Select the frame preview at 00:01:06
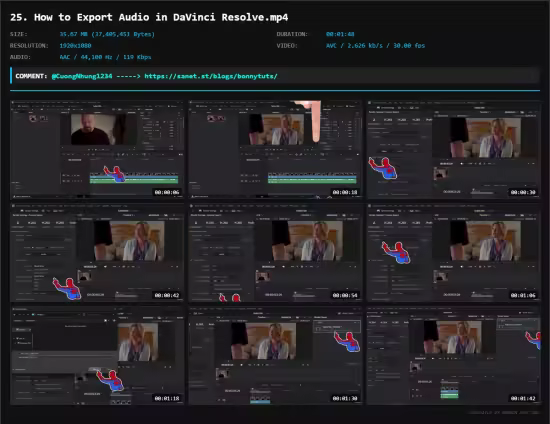The image size is (550, 424). [454, 253]
